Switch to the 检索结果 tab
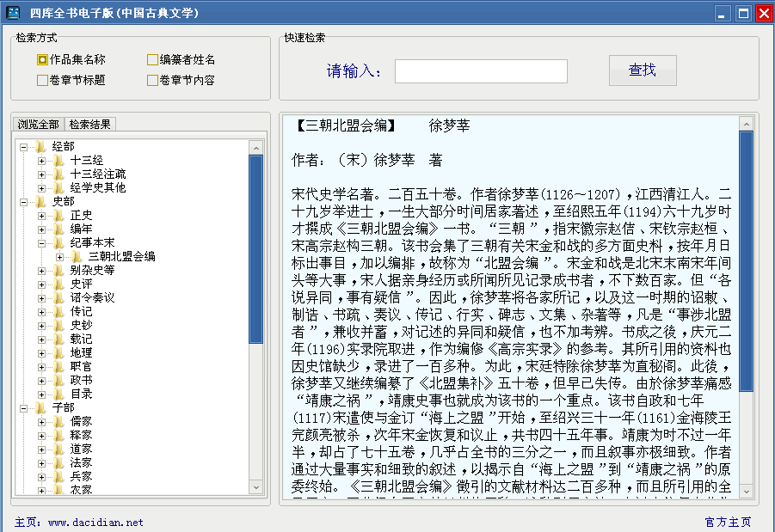 [x=90, y=125]
